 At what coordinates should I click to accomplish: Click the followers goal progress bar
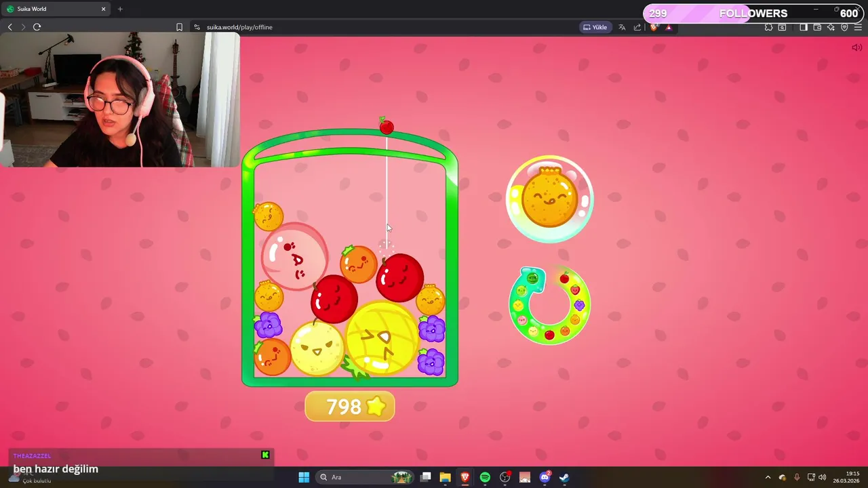click(x=753, y=14)
